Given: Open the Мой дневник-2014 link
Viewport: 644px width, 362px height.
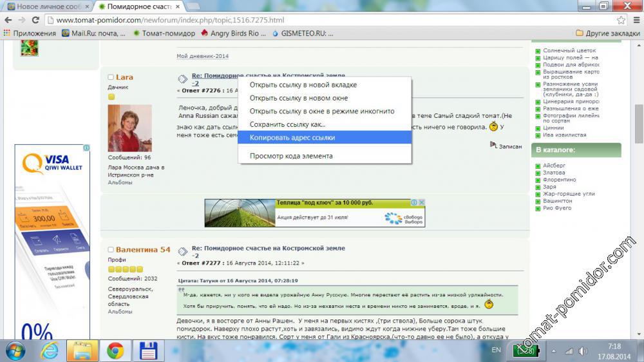Looking at the screenshot, I should coord(202,56).
